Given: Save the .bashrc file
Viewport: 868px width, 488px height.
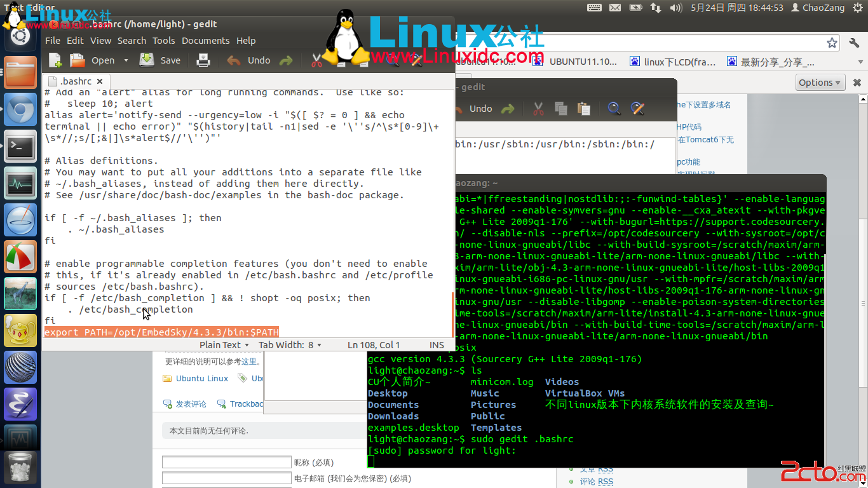Looking at the screenshot, I should 160,60.
